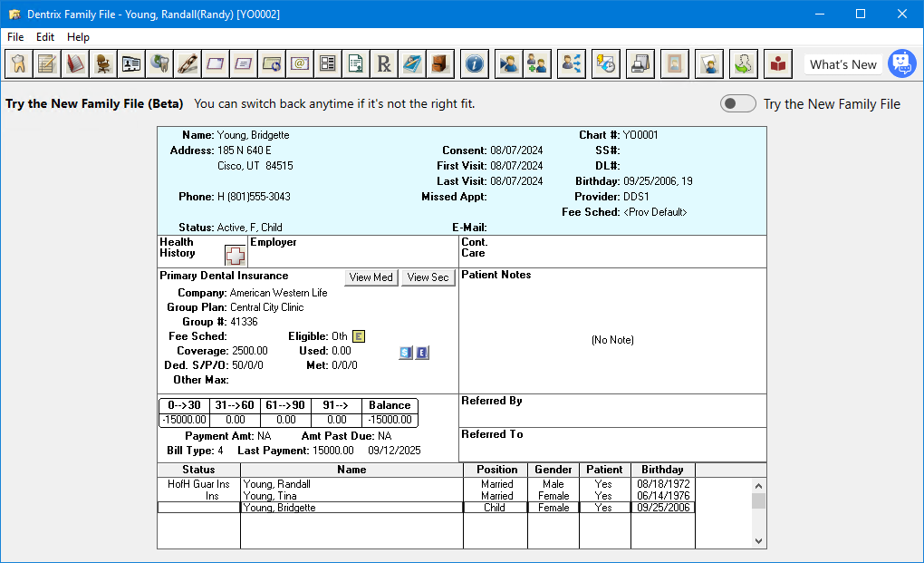Open Prescriptions with the Rx icon
The height and width of the screenshot is (563, 924).
pyautogui.click(x=383, y=63)
